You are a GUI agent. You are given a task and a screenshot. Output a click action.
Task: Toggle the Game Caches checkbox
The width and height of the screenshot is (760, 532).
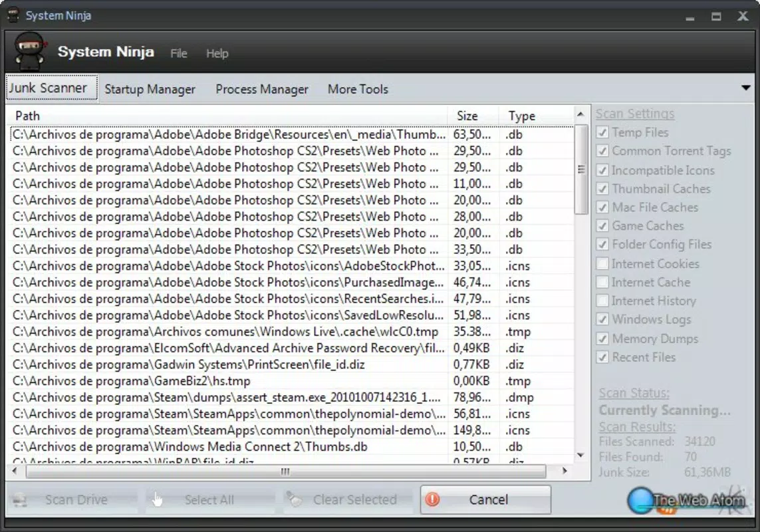tap(602, 225)
